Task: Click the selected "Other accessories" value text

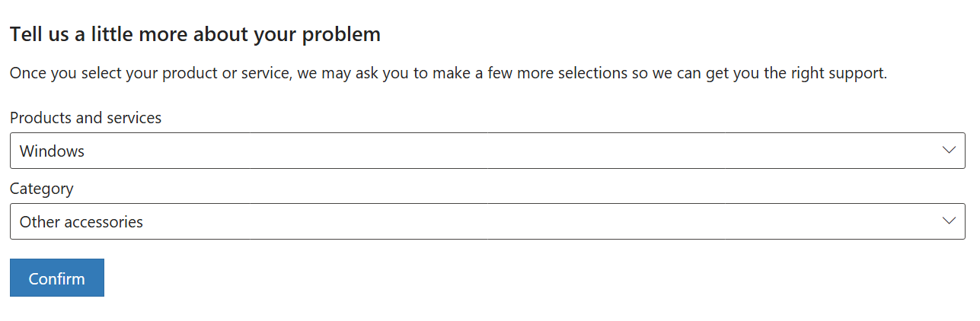Action: (81, 222)
